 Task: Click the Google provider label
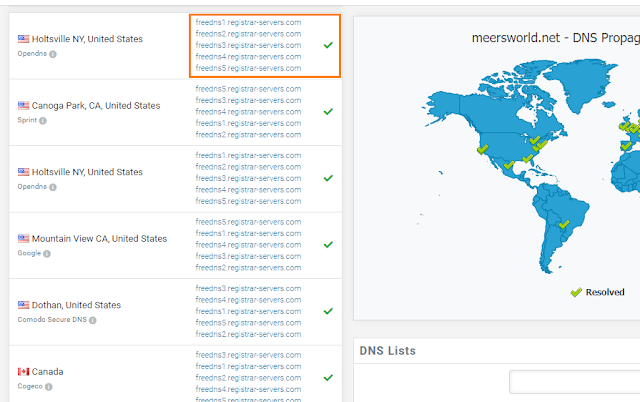point(29,253)
